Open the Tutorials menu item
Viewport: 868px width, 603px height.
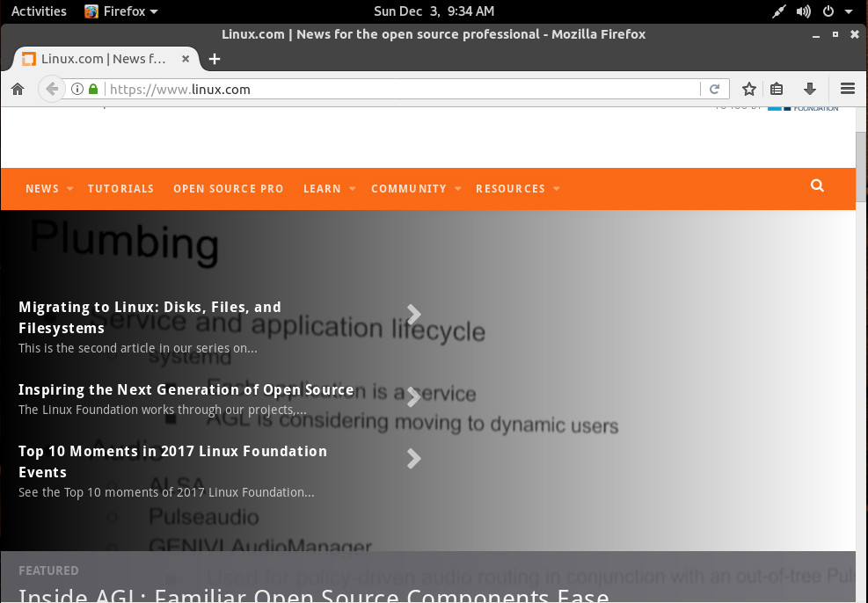coord(120,189)
